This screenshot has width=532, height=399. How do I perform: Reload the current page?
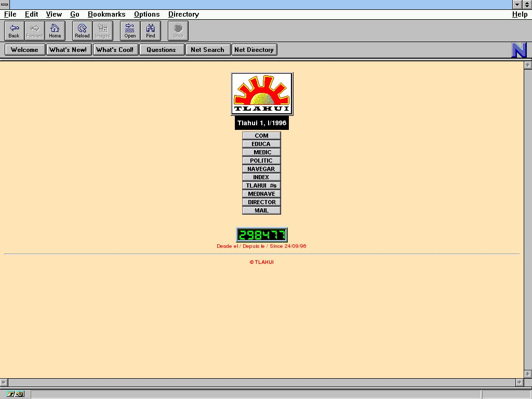pyautogui.click(x=82, y=31)
